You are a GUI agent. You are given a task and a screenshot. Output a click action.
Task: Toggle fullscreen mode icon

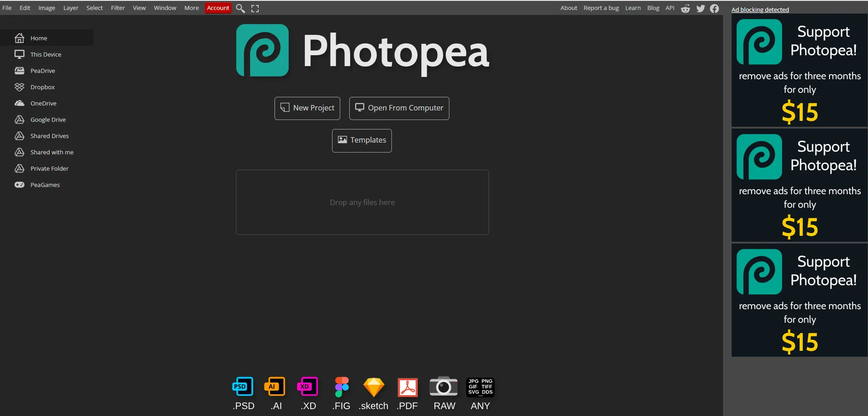pos(255,8)
